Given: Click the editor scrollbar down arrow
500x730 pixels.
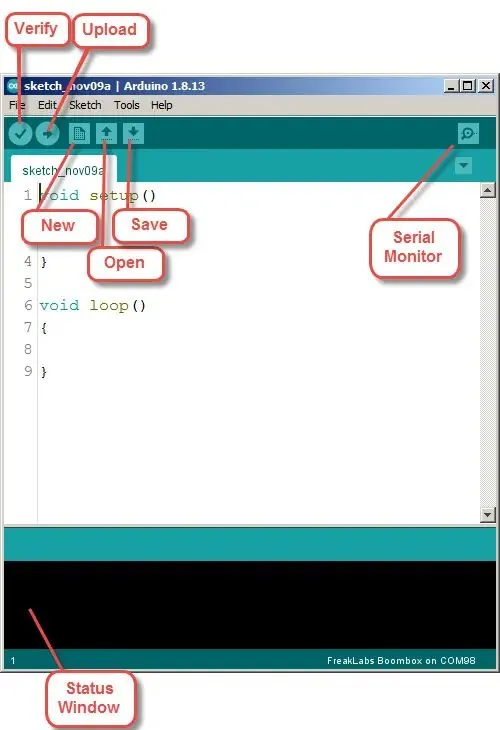Looking at the screenshot, I should 487,514.
